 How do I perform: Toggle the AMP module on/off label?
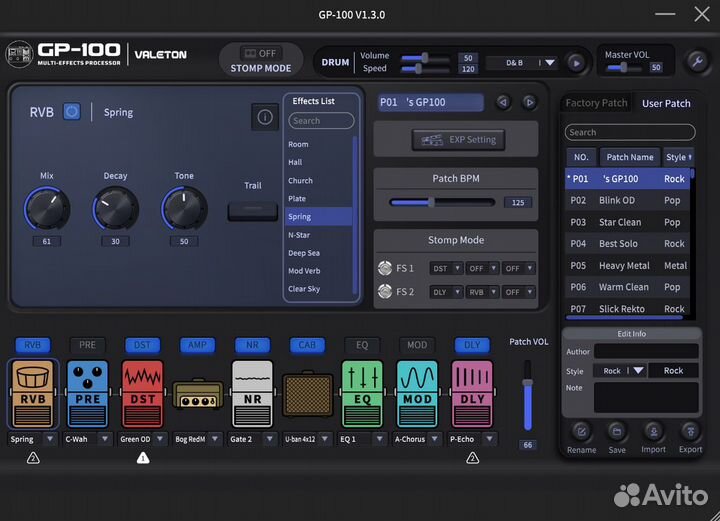coord(197,345)
